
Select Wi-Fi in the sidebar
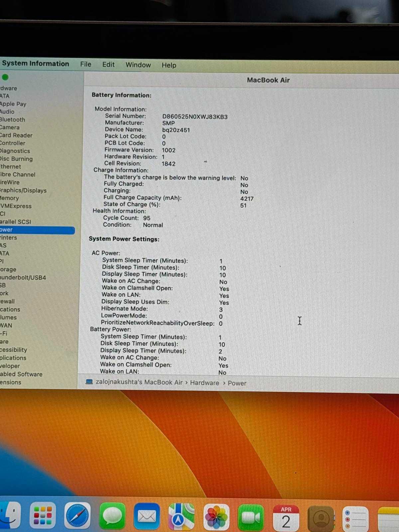4,333
